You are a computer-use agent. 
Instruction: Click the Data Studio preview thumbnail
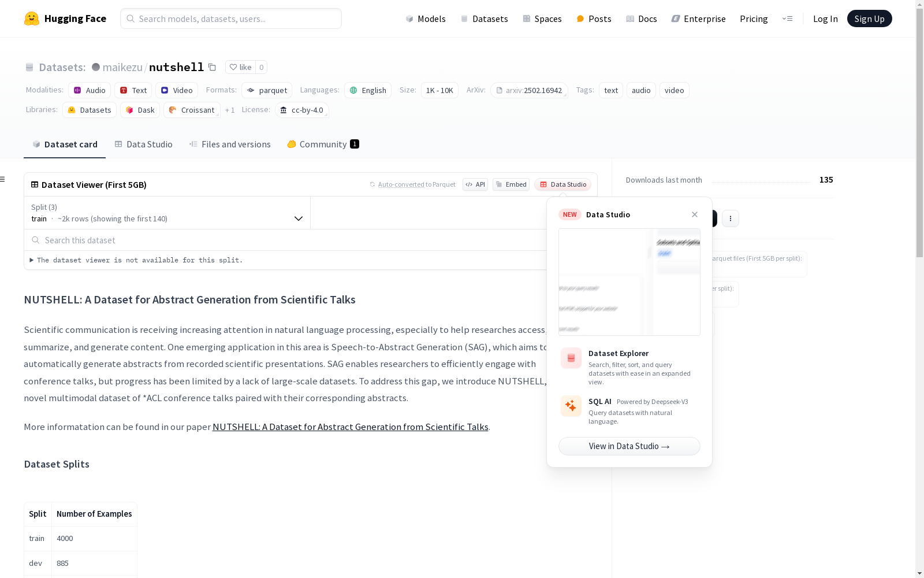click(x=629, y=282)
